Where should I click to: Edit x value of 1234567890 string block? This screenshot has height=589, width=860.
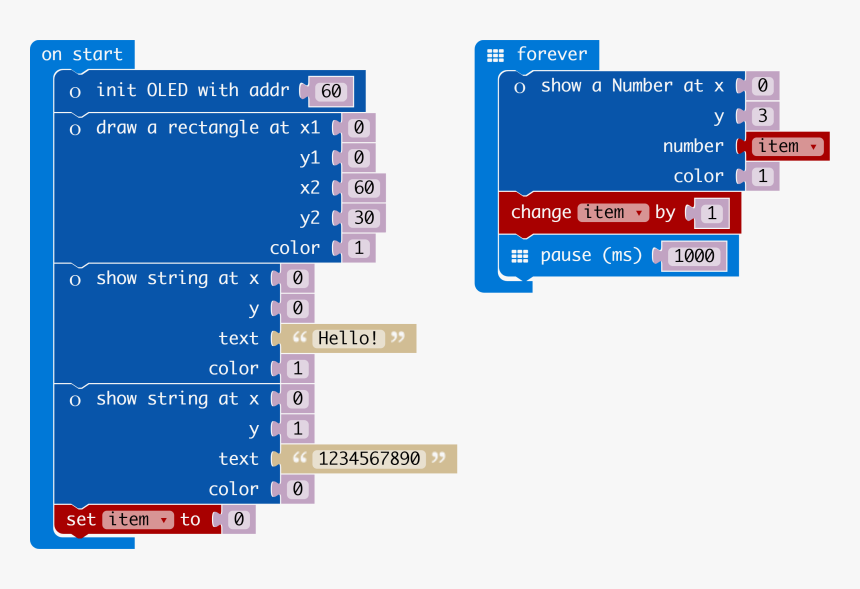click(x=297, y=399)
